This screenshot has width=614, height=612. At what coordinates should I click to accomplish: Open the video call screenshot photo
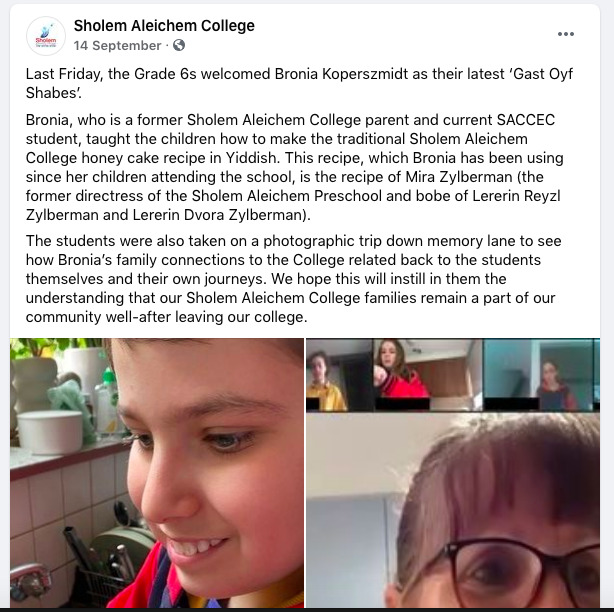453,473
